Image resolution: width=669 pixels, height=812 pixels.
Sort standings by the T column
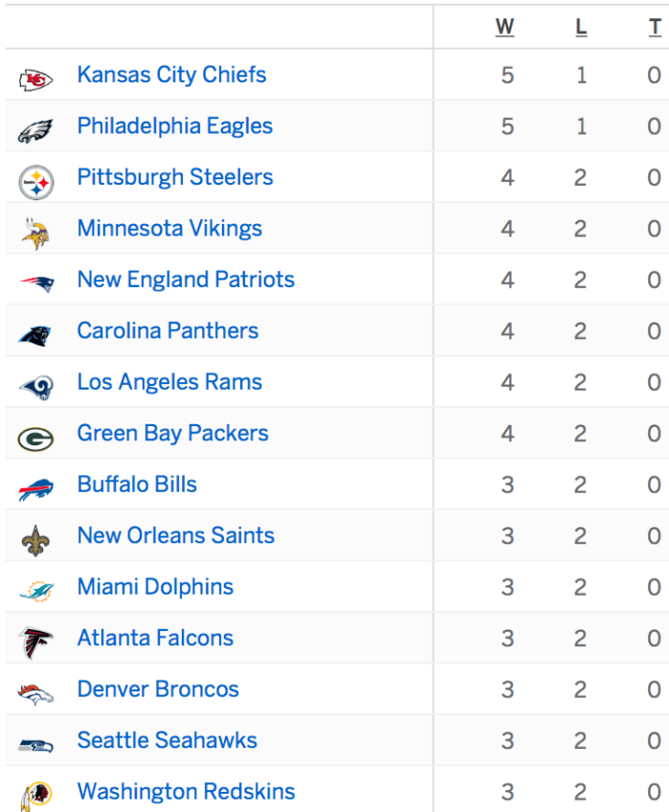655,27
